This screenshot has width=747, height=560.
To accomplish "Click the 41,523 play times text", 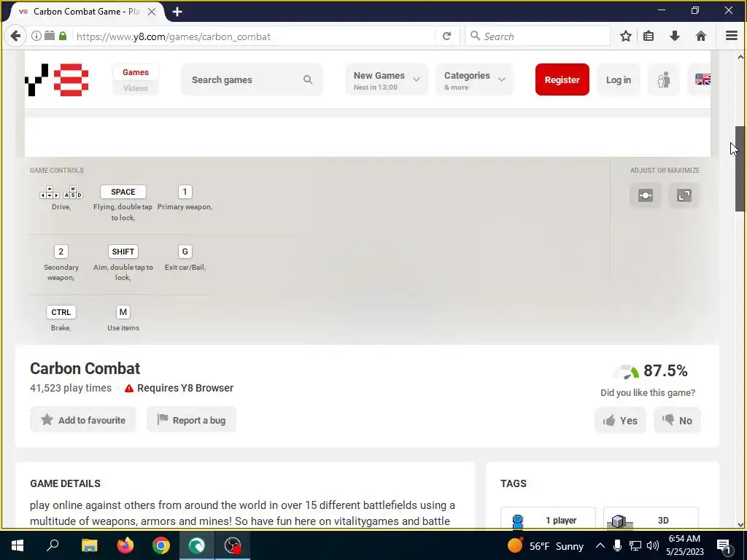I will click(x=71, y=388).
